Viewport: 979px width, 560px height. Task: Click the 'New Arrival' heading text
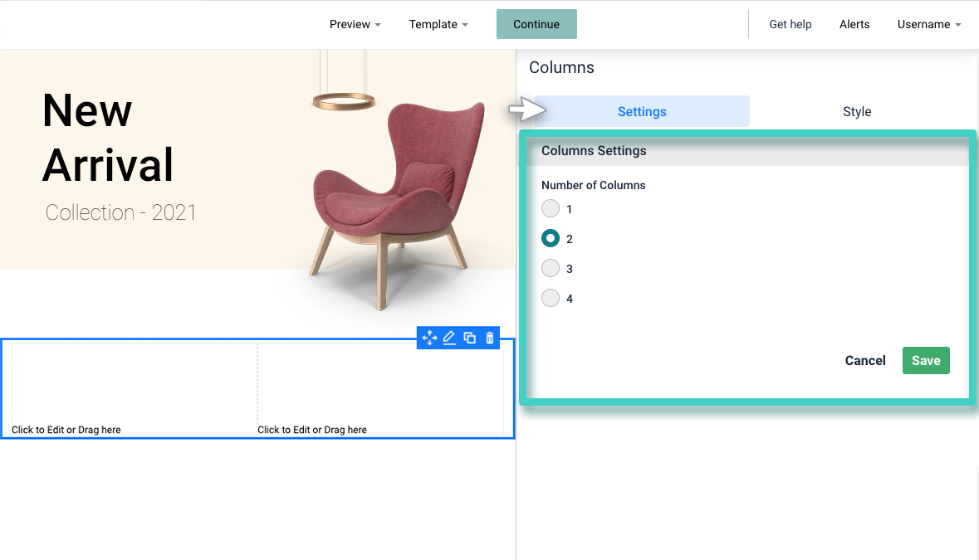[107, 137]
